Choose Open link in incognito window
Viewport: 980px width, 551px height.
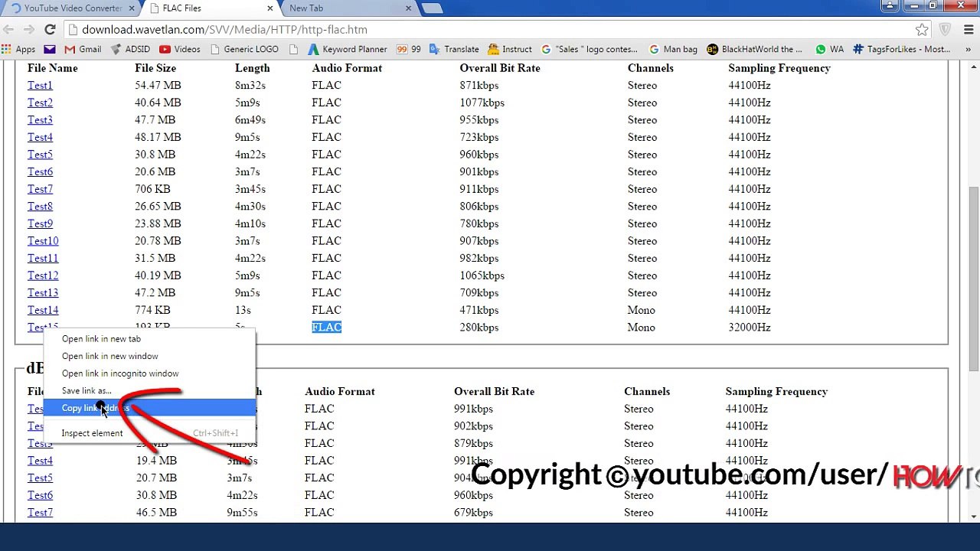tap(149, 373)
